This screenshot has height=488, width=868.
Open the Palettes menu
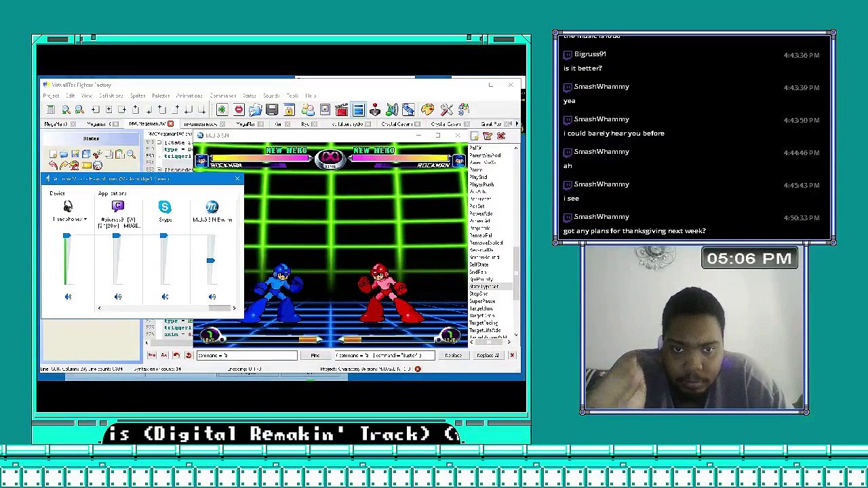pyautogui.click(x=161, y=96)
